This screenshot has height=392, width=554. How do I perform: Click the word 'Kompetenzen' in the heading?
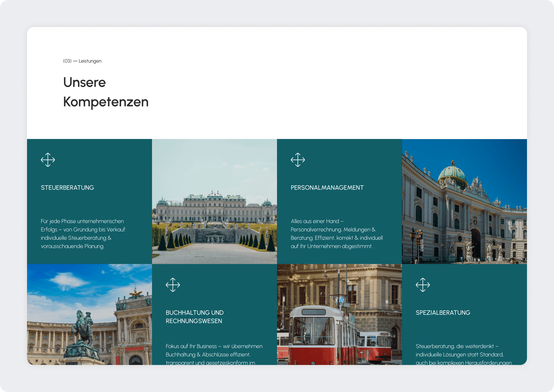(106, 102)
